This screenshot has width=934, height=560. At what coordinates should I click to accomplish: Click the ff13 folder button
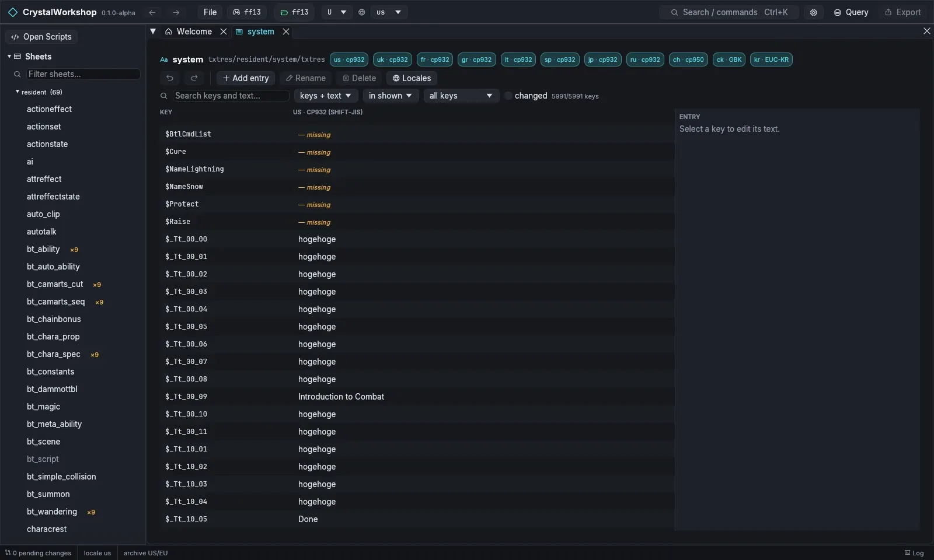(x=294, y=12)
